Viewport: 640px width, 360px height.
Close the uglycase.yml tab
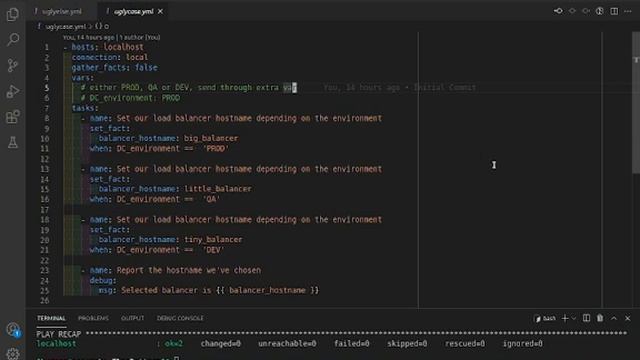(160, 11)
